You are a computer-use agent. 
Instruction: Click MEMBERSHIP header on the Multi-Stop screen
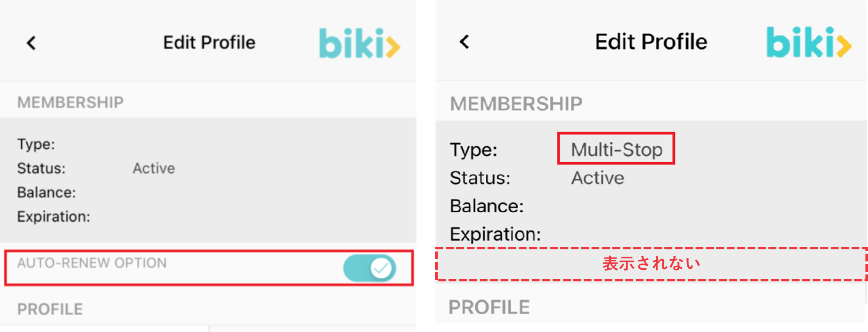click(516, 104)
